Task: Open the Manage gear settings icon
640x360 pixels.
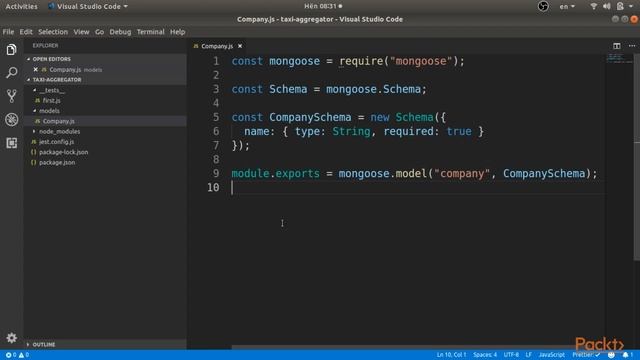Action: [11, 338]
